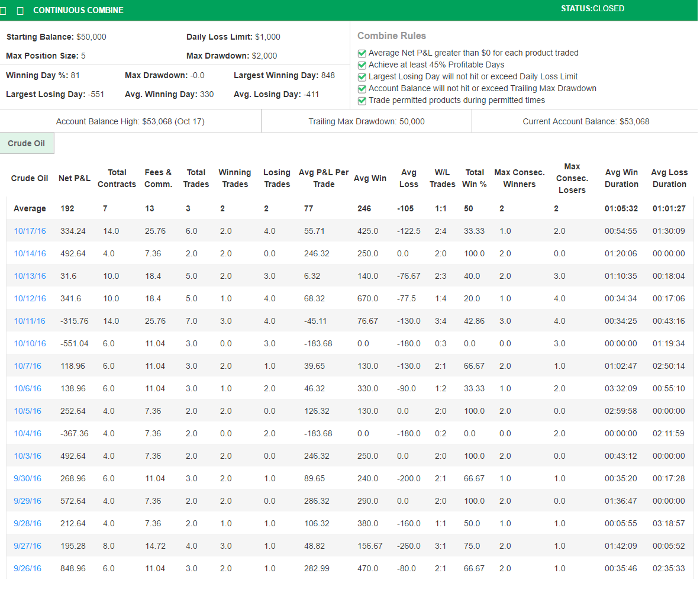View details for the 10/11/16 date
The height and width of the screenshot is (589, 700).
pyautogui.click(x=30, y=321)
